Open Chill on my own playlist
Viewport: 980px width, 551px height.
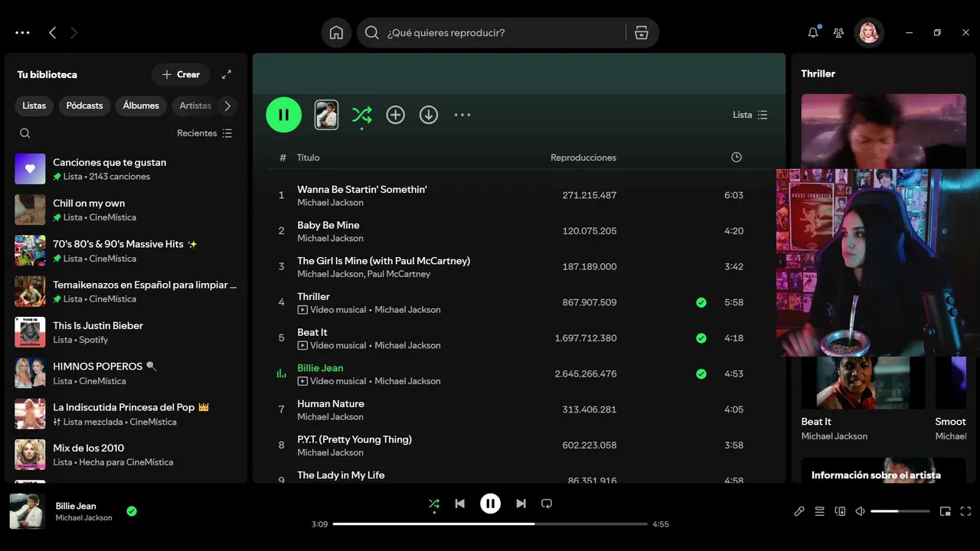[126, 210]
